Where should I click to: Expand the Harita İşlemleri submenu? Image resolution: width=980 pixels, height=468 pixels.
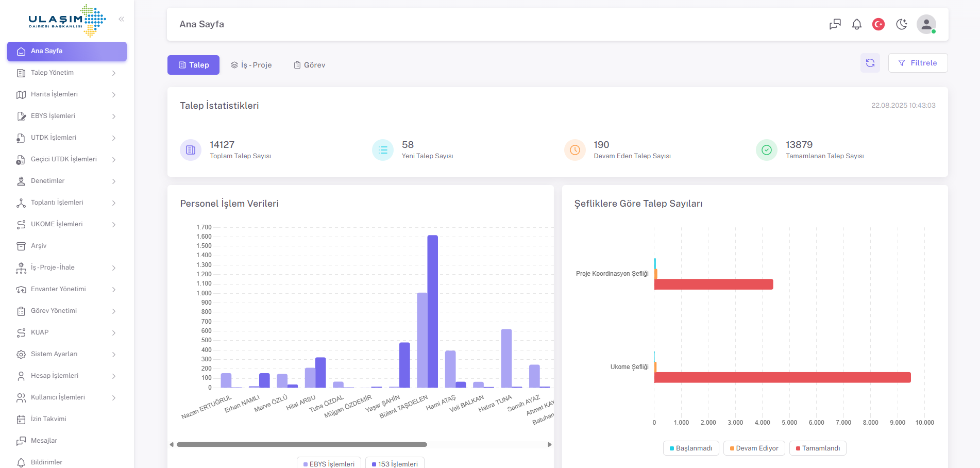[x=67, y=94]
